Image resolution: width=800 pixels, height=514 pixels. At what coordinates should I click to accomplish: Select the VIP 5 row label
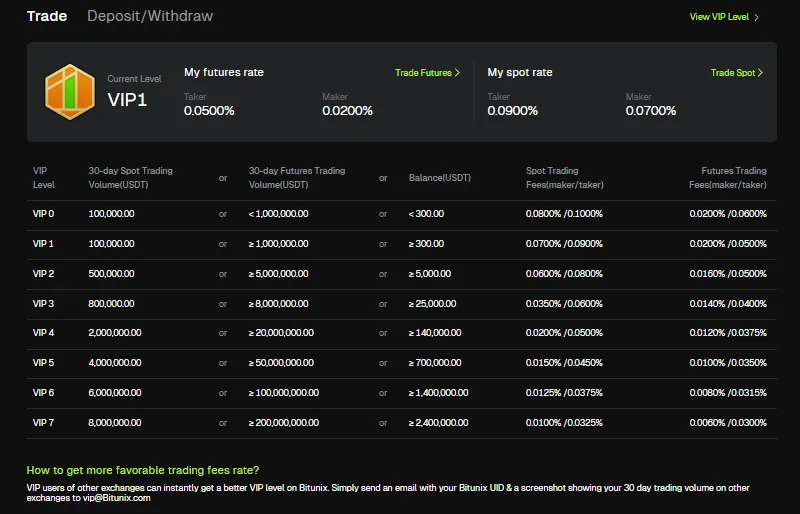point(43,363)
